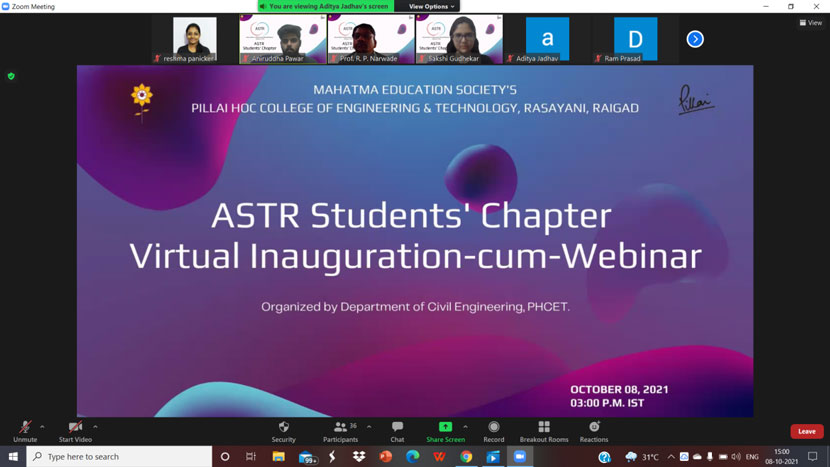
Task: Expand audio options arrow next to Unmute
Action: [x=42, y=427]
